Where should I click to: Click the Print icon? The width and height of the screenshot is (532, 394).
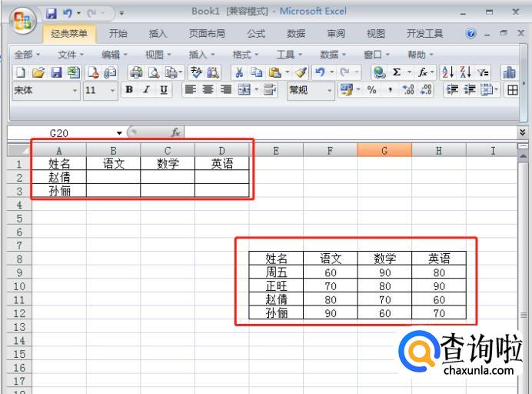(136, 72)
